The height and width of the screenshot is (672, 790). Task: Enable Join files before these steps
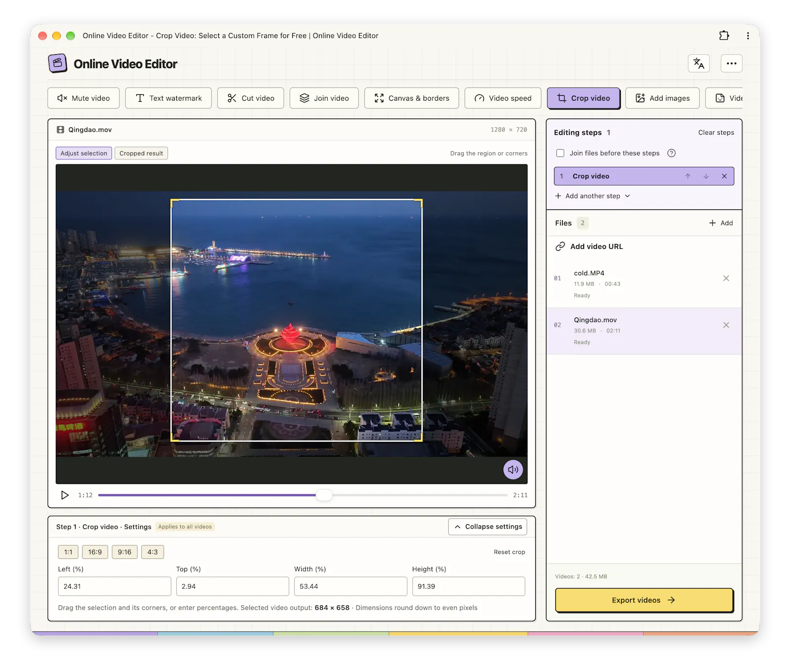click(x=560, y=153)
